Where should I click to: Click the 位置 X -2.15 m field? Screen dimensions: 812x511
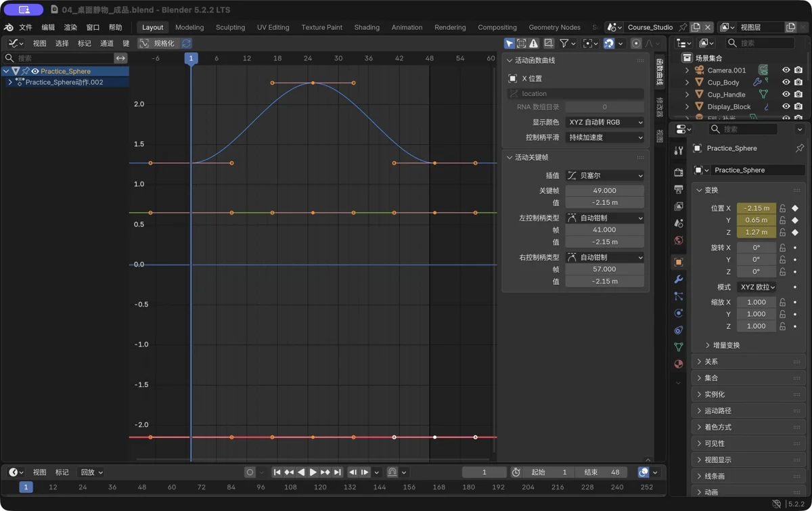[x=757, y=208]
